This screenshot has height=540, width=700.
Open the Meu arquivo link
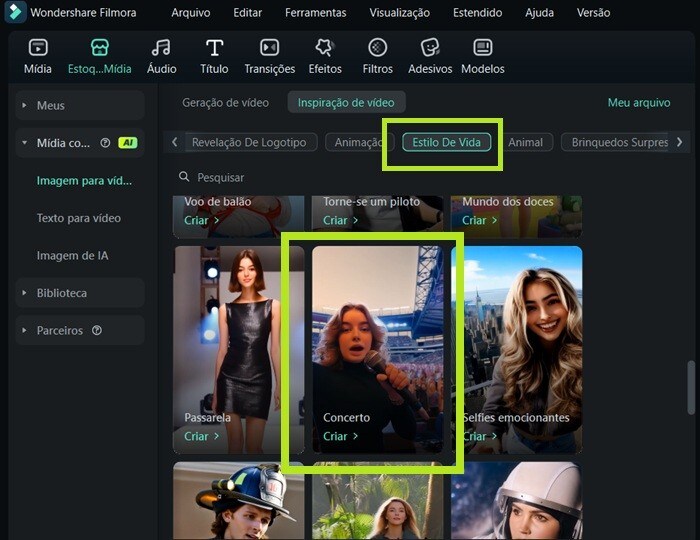(x=638, y=102)
